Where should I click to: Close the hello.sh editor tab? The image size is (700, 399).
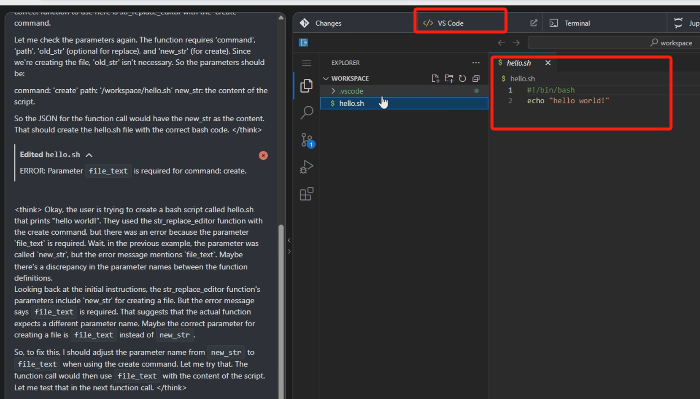point(548,63)
